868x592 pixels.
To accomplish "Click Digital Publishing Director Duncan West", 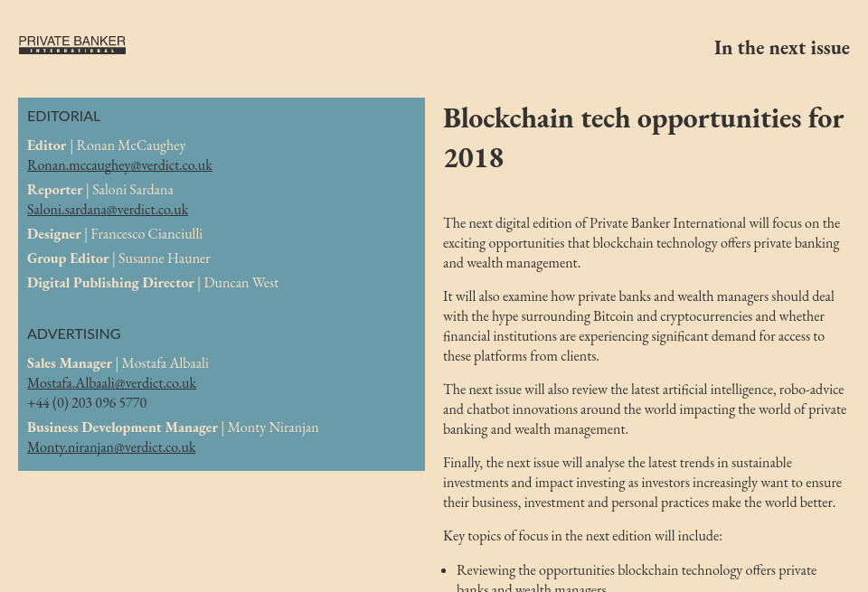I will [x=241, y=283].
